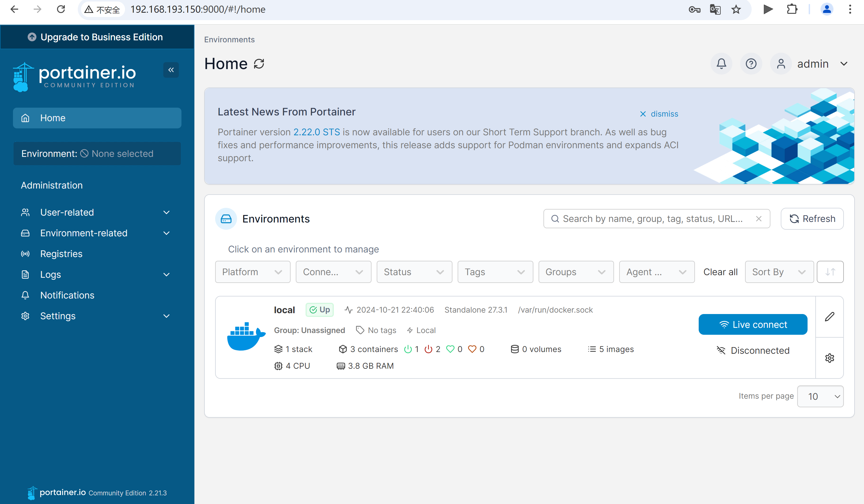Click the Environment None selected box
Screen dimensions: 864x504
click(x=97, y=154)
